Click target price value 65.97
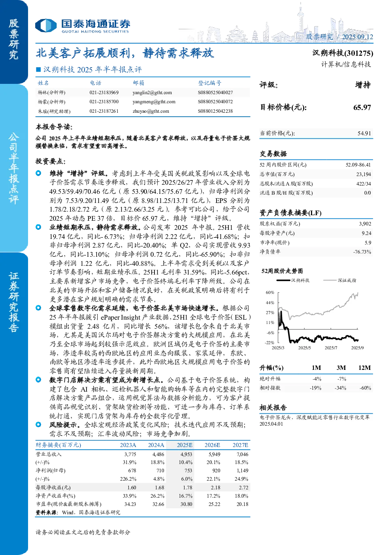The image size is (392, 555). coord(362,107)
